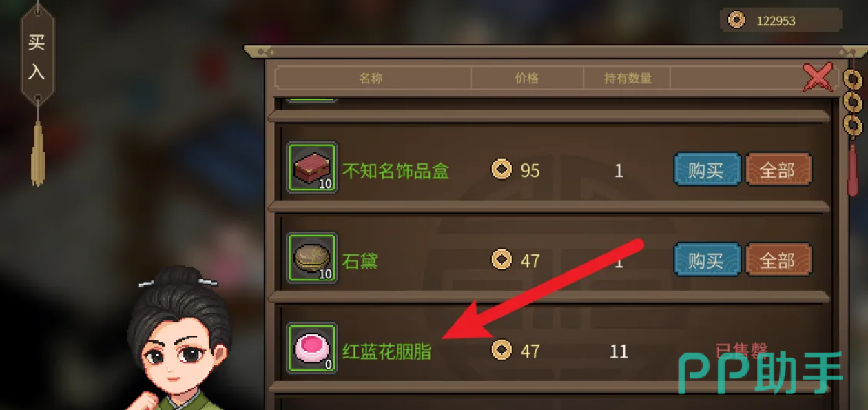This screenshot has height=410, width=868.
Task: Click 购买 button for 石黛
Action: (707, 260)
